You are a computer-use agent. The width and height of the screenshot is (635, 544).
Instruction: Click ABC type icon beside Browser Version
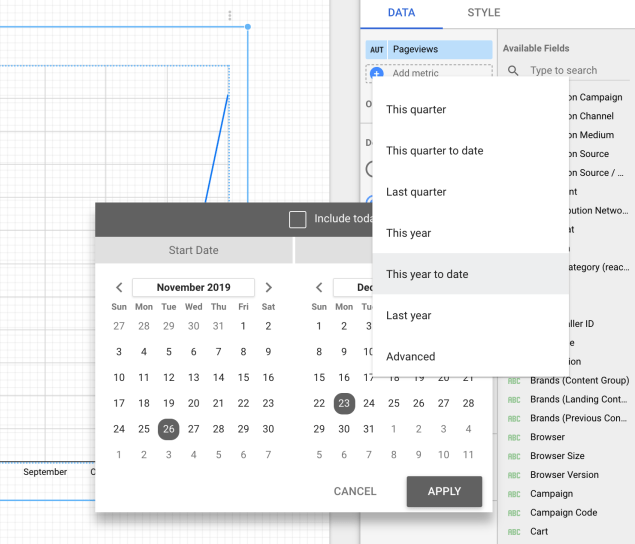pyautogui.click(x=514, y=475)
